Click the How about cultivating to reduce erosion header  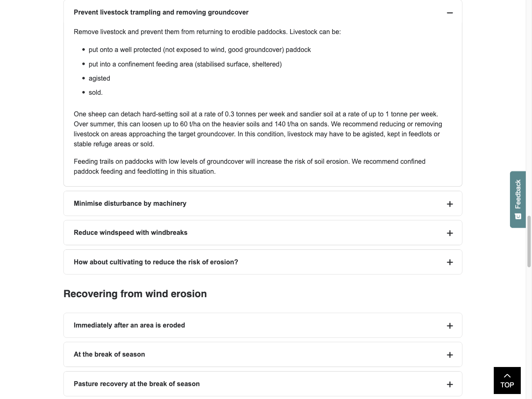click(262, 262)
